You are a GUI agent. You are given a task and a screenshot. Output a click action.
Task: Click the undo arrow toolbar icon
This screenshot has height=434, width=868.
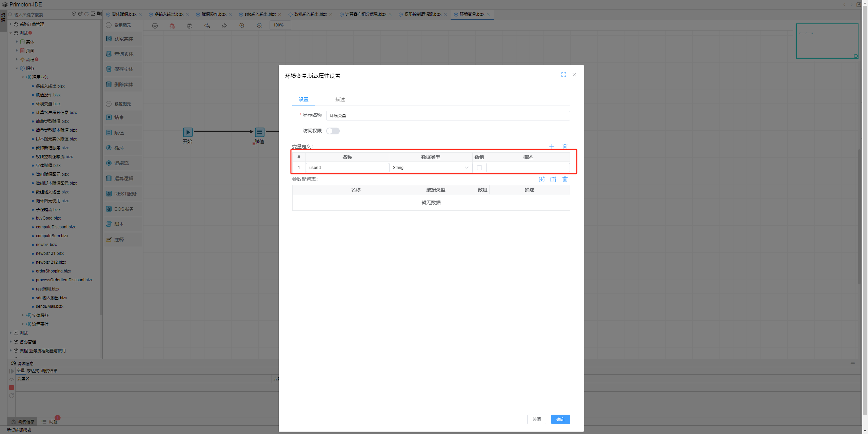pos(207,25)
